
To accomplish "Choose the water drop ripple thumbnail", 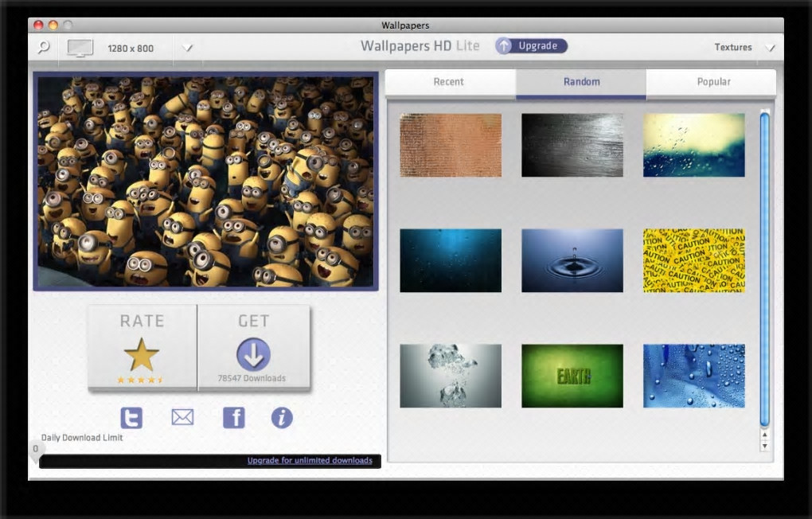I will click(x=572, y=260).
